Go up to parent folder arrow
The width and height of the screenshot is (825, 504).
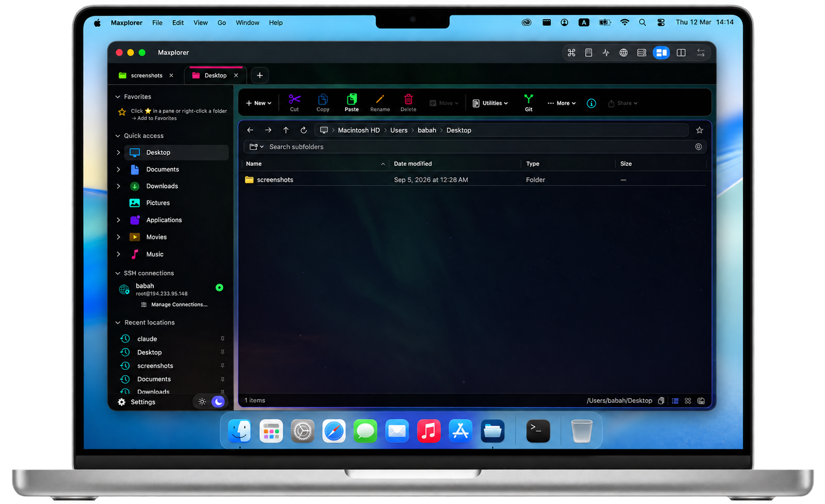[286, 130]
